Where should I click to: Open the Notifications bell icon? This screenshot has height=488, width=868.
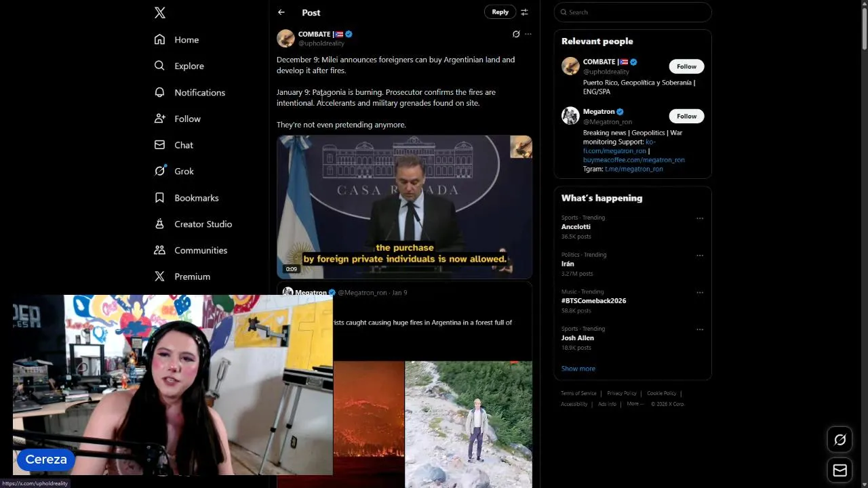coord(159,92)
